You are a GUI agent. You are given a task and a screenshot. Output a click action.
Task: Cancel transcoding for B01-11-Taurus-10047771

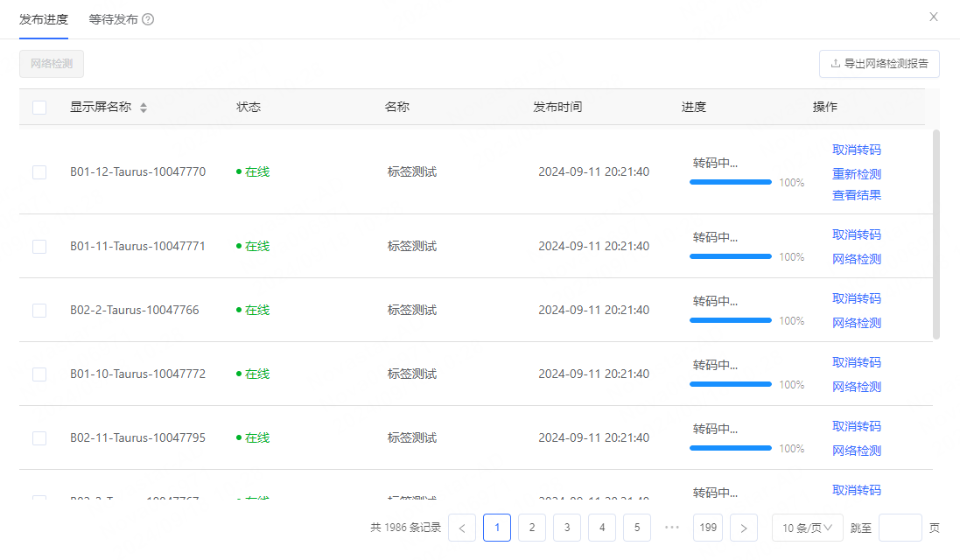click(x=856, y=234)
